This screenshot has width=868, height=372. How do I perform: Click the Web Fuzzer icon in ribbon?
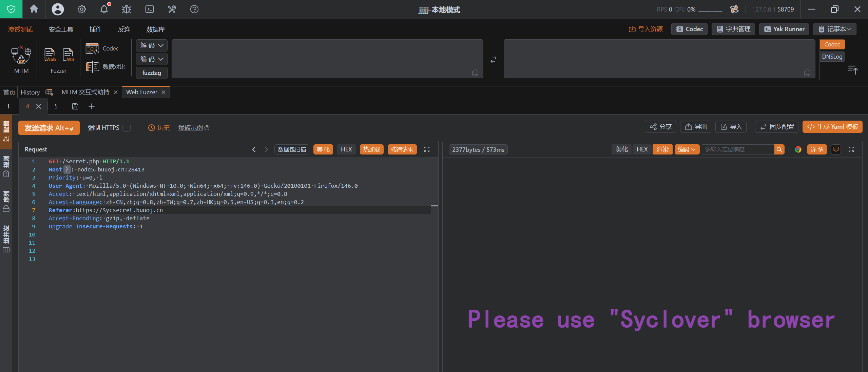coord(50,55)
